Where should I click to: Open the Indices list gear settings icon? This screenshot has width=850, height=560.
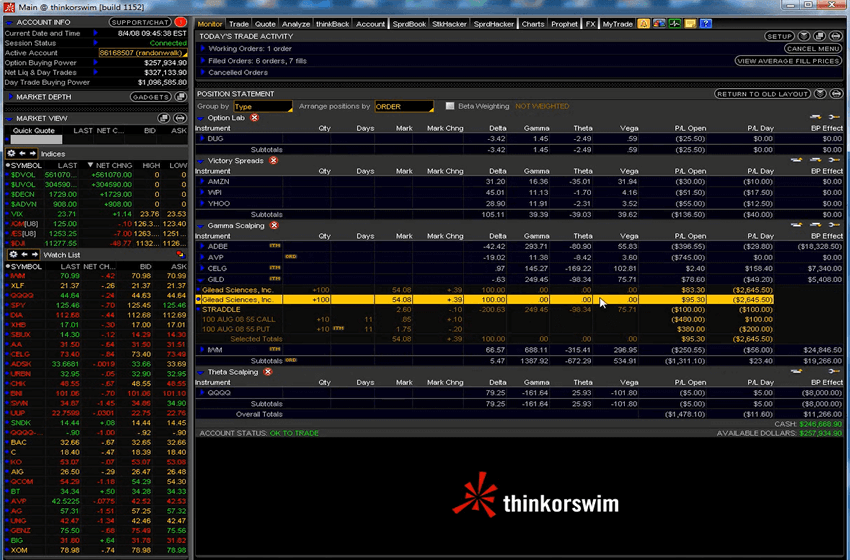pos(11,153)
